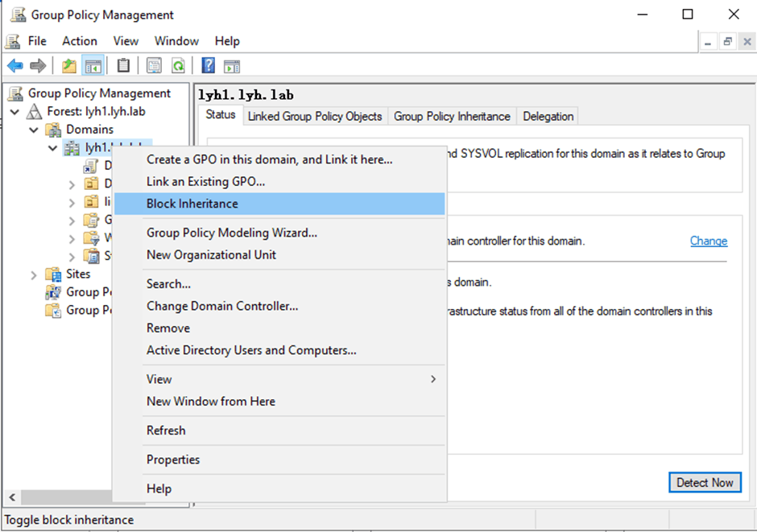The image size is (757, 532).
Task: Click the lyh1 domain node icon
Action: click(x=72, y=148)
